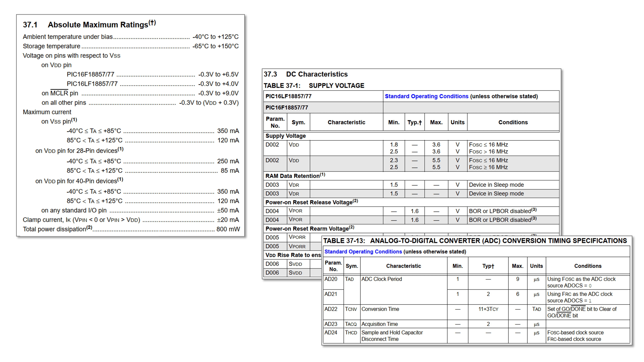Image resolution: width=644 pixels, height=362 pixels.
Task: Click the TABLE 37-13 ADC conversion timing title
Action: click(x=475, y=241)
